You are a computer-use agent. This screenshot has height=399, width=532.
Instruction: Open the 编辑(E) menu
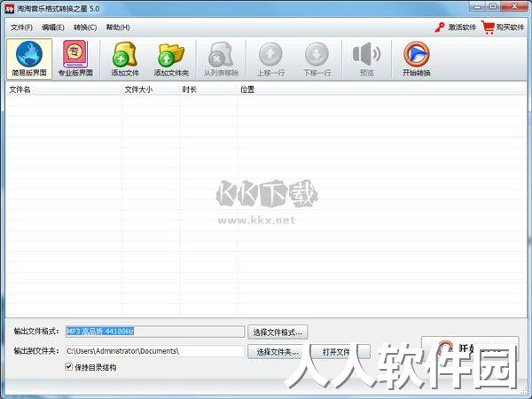[53, 27]
